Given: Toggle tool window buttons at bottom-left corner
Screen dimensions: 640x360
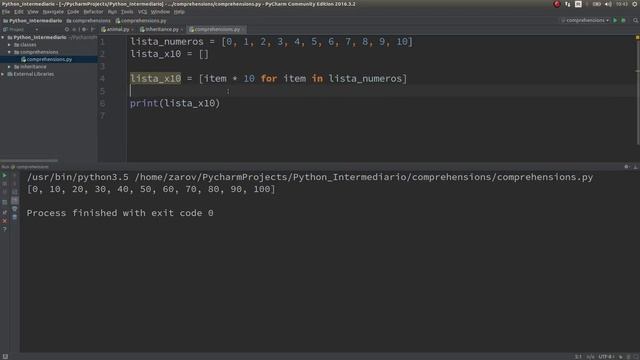Looking at the screenshot, I should 5,356.
